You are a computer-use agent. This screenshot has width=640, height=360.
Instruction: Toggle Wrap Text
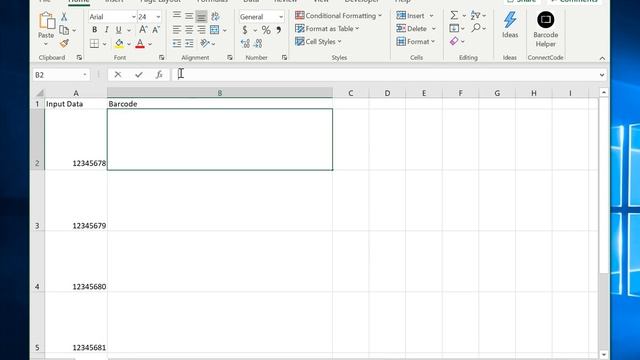point(215,16)
